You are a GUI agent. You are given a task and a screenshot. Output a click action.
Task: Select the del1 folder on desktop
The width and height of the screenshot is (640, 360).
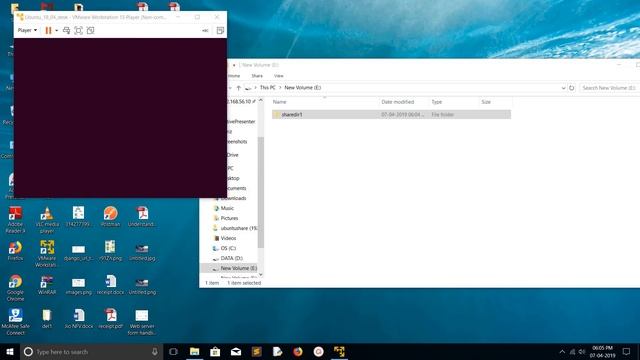(47, 319)
